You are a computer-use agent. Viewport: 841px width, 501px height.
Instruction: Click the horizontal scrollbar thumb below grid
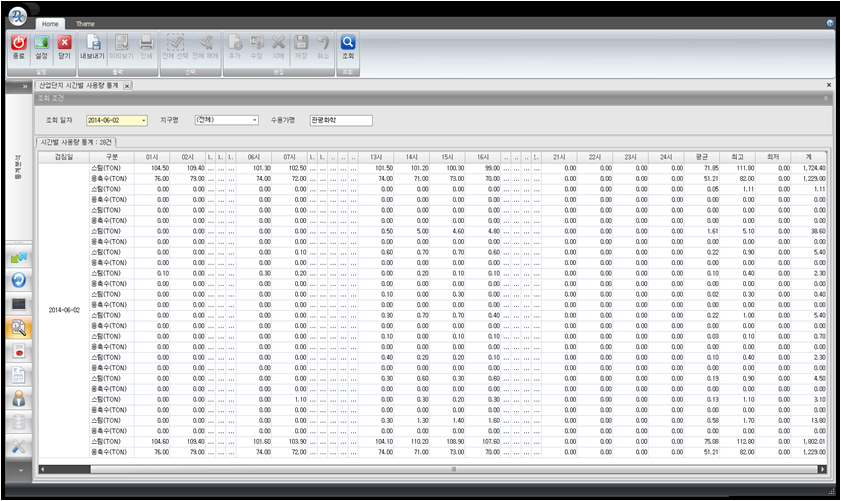point(452,468)
